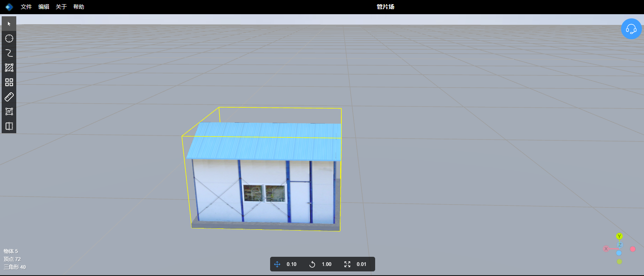644x276 pixels.
Task: Click the unlabeled olive-green gizmo dot
Action: click(619, 262)
